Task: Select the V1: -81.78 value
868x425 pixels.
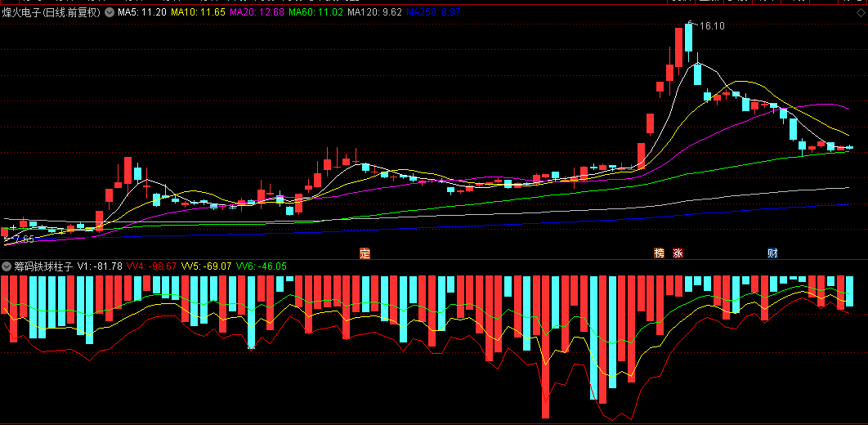Action: coord(101,266)
